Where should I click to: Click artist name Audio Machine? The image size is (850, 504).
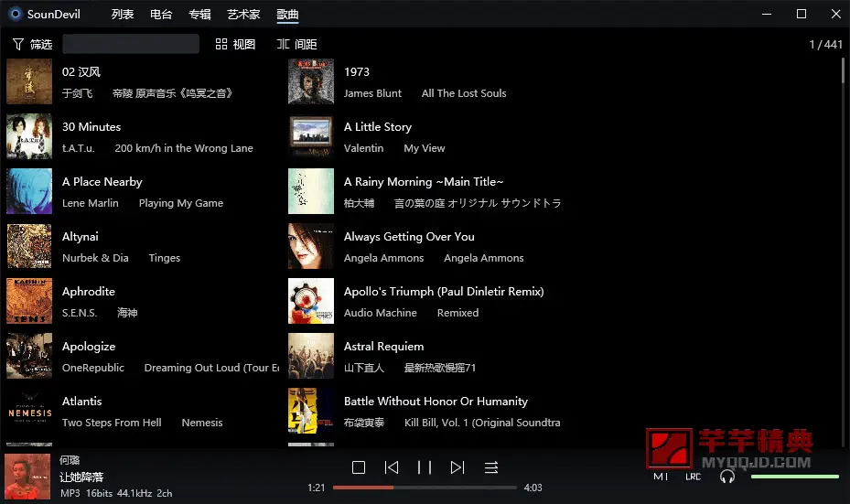click(380, 313)
